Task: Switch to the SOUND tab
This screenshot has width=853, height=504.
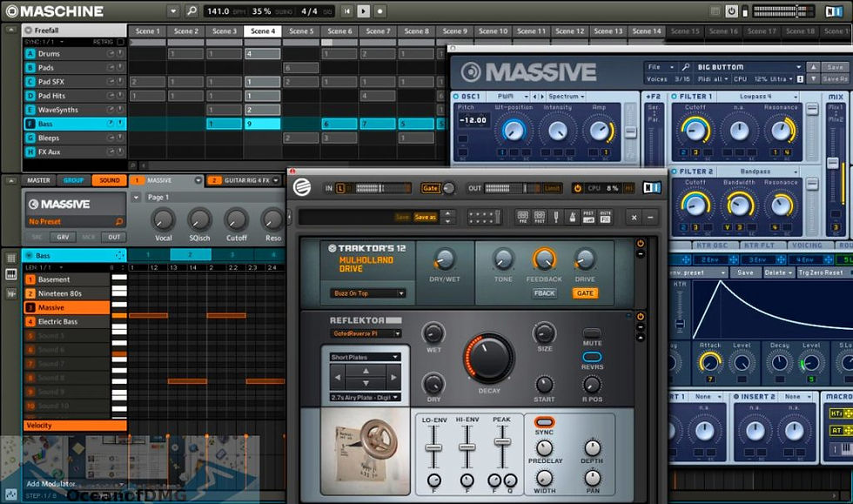Action: coord(110,180)
